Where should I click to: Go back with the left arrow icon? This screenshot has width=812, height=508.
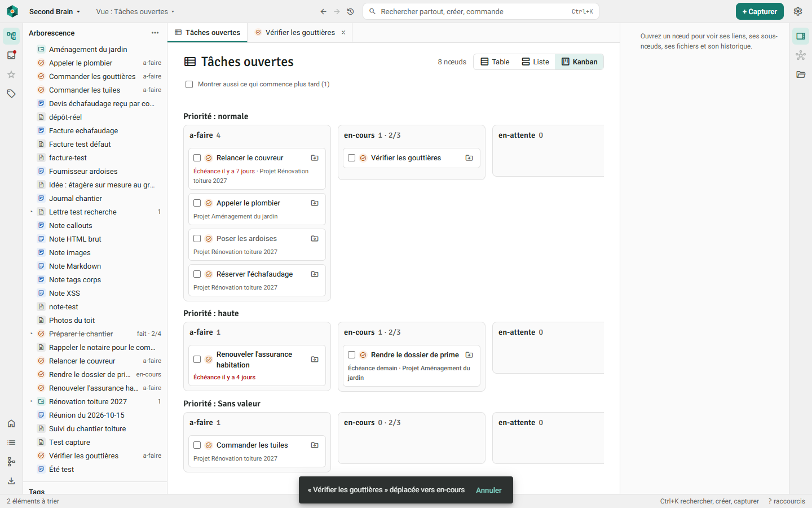[x=323, y=11]
